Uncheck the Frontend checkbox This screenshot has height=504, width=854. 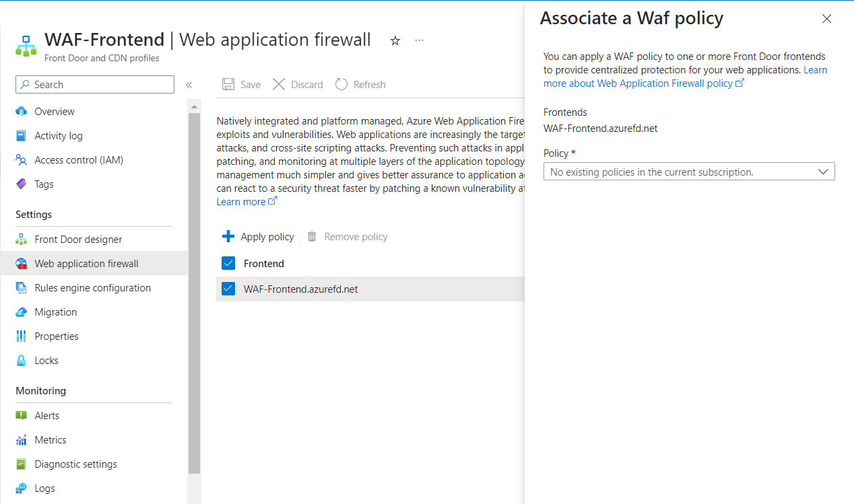(228, 263)
